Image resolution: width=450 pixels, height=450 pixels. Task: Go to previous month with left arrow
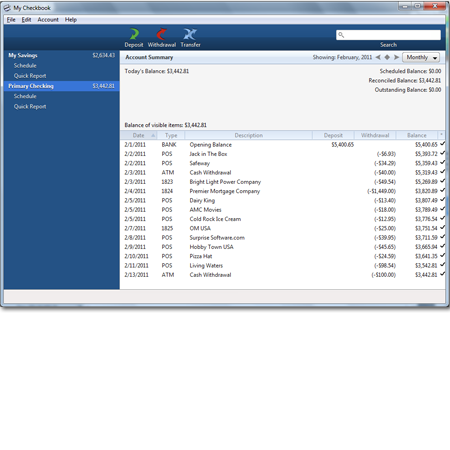pos(378,57)
